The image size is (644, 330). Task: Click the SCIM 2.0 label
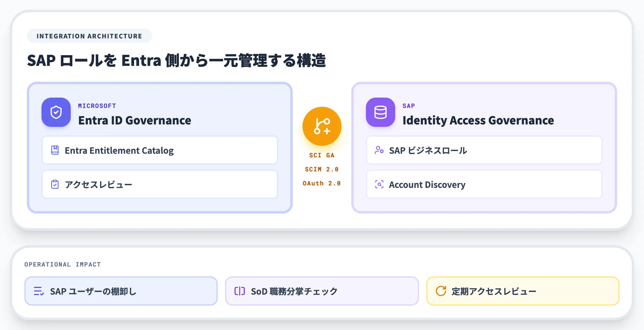pyautogui.click(x=322, y=169)
